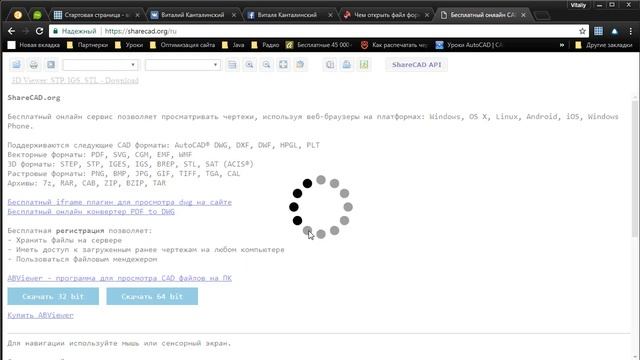Open the Как распечатать bookmark

394,45
